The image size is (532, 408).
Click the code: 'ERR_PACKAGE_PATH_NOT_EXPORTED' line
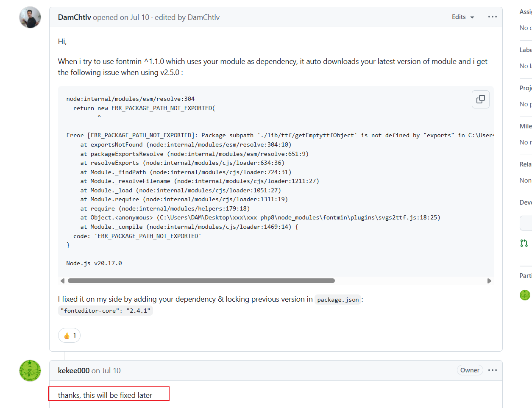pyautogui.click(x=137, y=236)
